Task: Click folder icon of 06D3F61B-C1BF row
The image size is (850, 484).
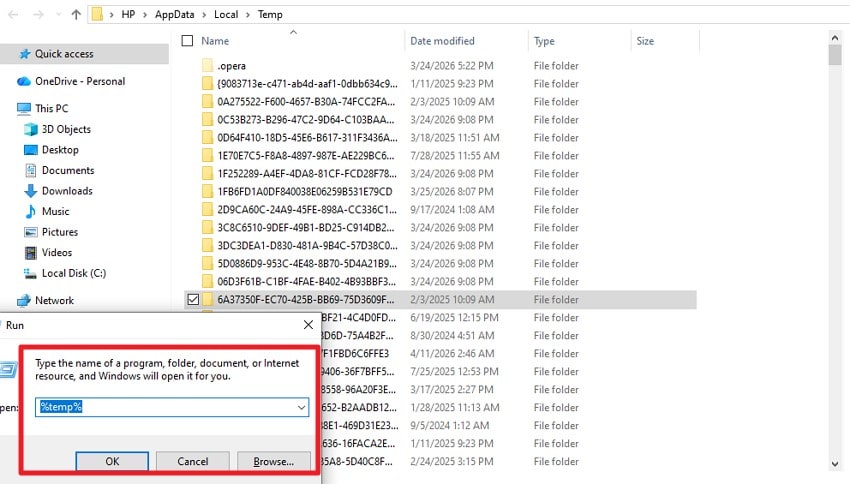Action: (207, 281)
